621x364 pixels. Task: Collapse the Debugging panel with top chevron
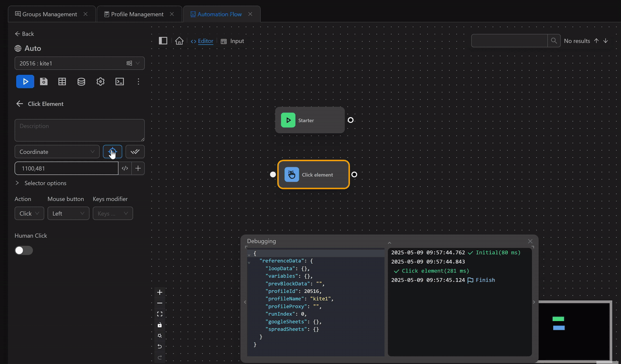pyautogui.click(x=389, y=243)
